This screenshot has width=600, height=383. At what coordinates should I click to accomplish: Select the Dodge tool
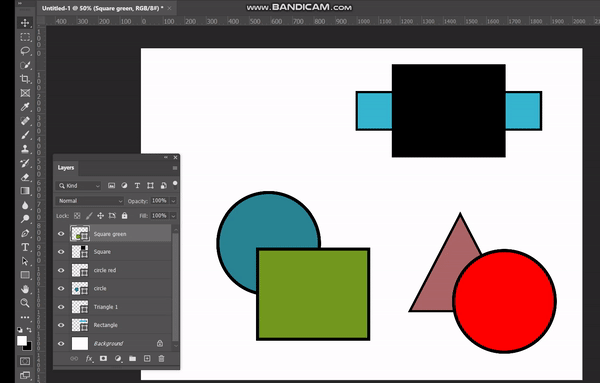25,219
